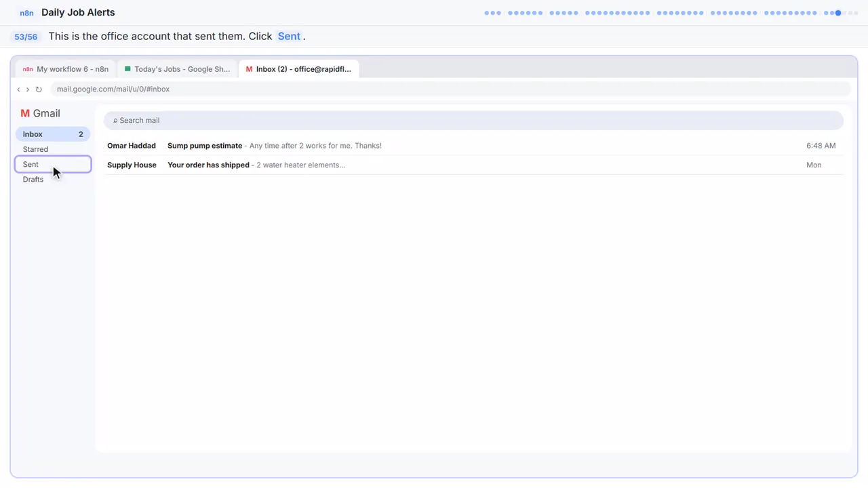The height and width of the screenshot is (488, 868).
Task: Click the 53/56 step counter
Action: point(26,37)
